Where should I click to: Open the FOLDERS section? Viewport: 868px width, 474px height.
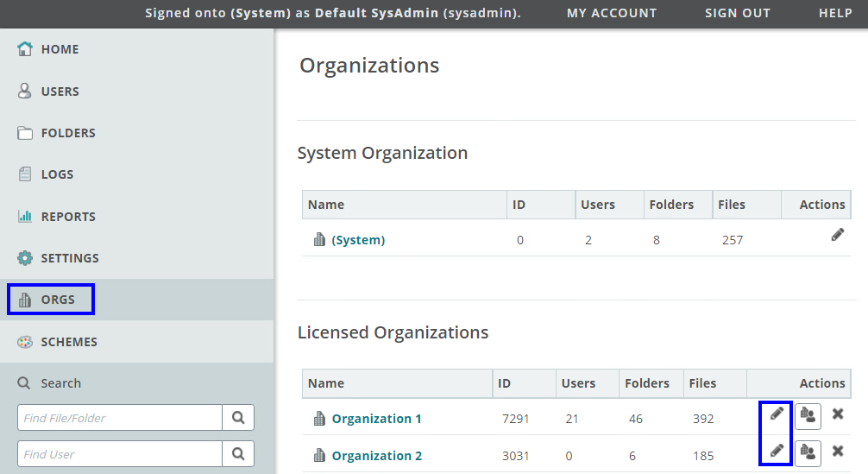tap(68, 133)
